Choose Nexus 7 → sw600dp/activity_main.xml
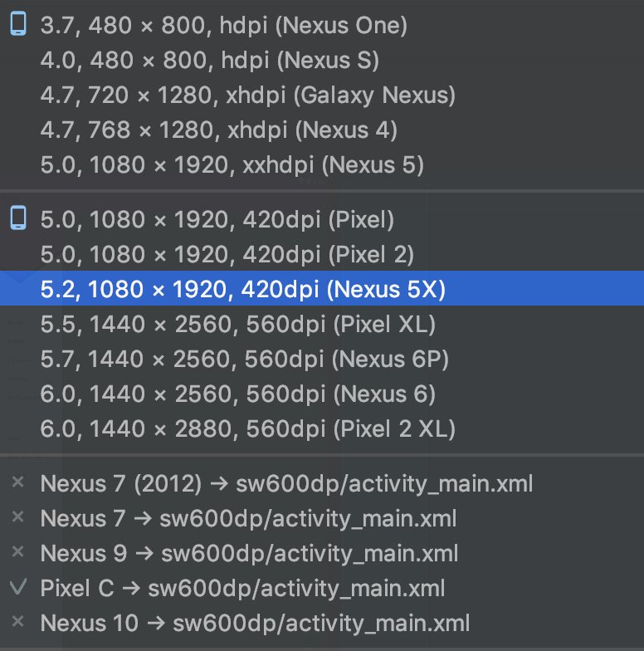The height and width of the screenshot is (651, 644). coord(322,518)
